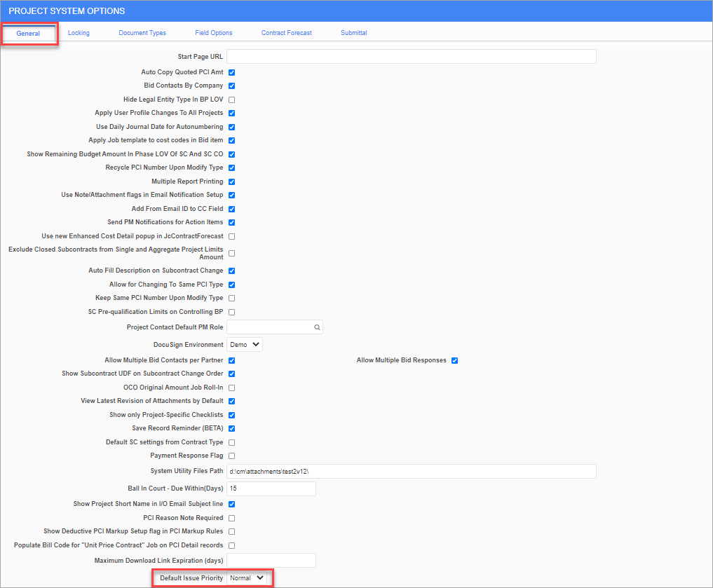Switch to the General tab
Viewport: 713px width, 588px height.
pos(28,34)
